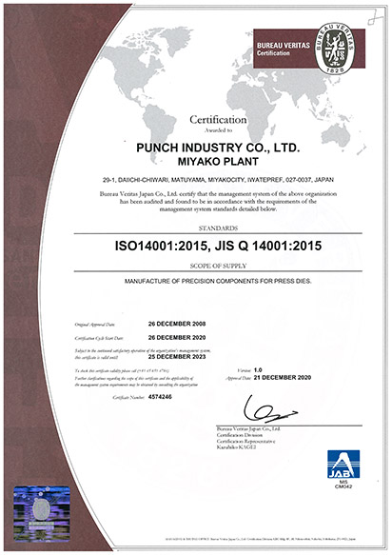
Task: Select the MIYAKO PLANT text
Action: pos(218,162)
